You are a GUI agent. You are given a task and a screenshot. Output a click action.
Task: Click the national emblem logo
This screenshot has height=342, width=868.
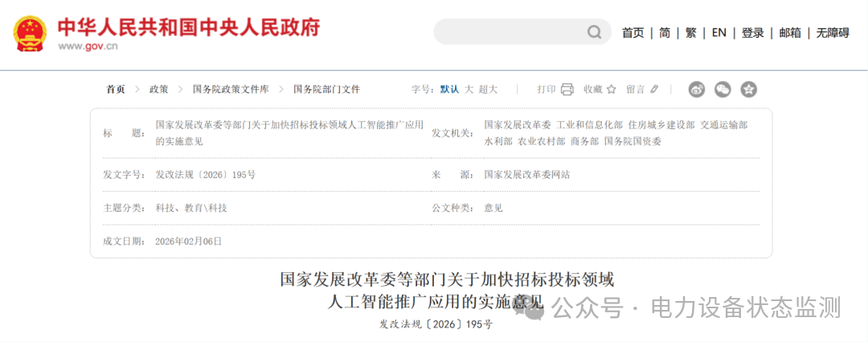pyautogui.click(x=31, y=35)
